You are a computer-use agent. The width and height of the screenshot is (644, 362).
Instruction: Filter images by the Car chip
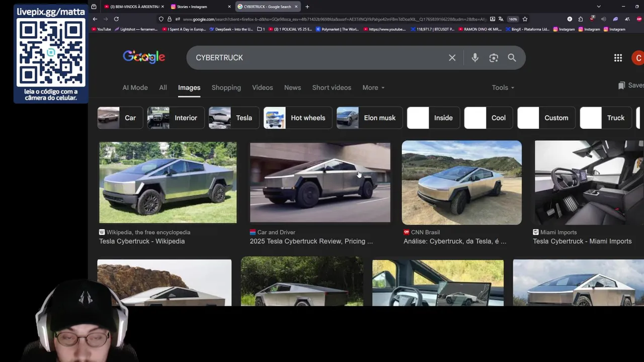click(x=120, y=118)
